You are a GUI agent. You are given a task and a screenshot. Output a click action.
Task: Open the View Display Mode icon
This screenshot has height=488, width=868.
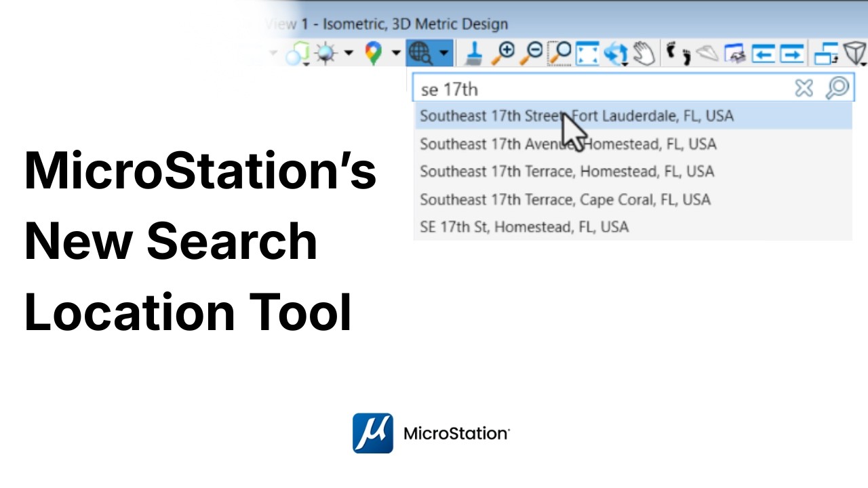(x=297, y=53)
